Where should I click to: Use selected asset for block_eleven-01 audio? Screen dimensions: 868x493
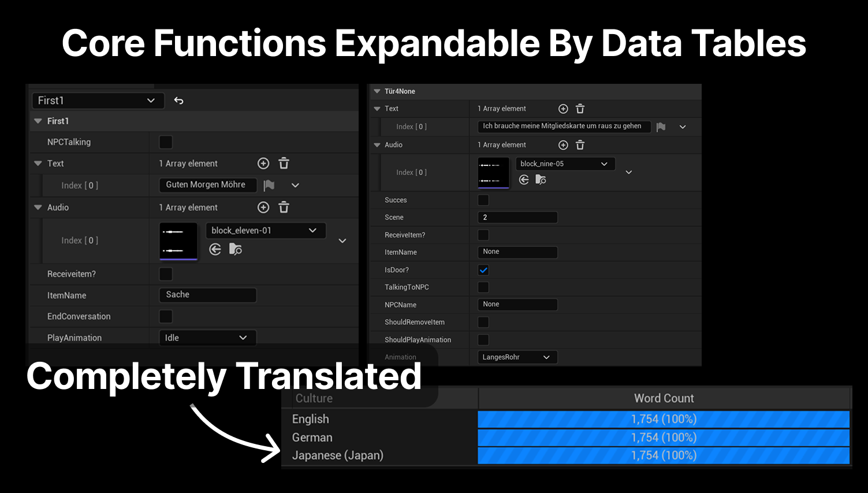point(215,249)
